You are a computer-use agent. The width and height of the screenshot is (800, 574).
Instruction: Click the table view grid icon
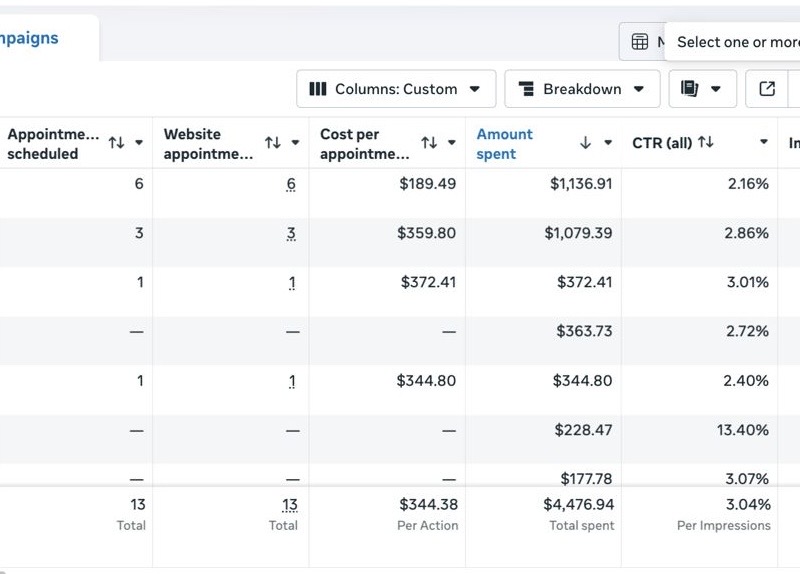pos(640,41)
